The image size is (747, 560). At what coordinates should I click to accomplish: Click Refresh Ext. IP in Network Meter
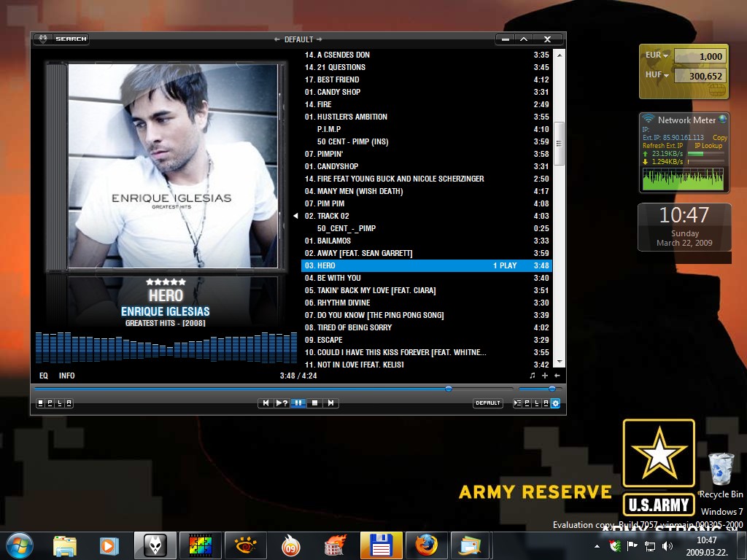[x=662, y=146]
